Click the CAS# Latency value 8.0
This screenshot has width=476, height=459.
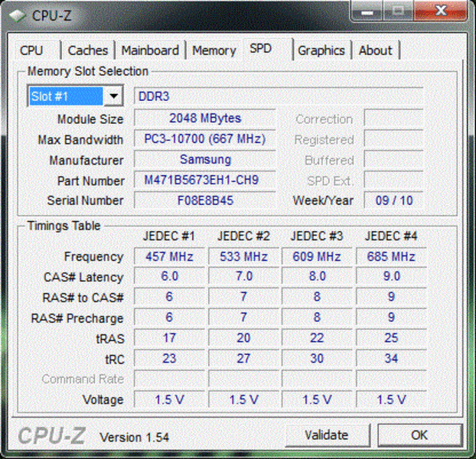(317, 276)
